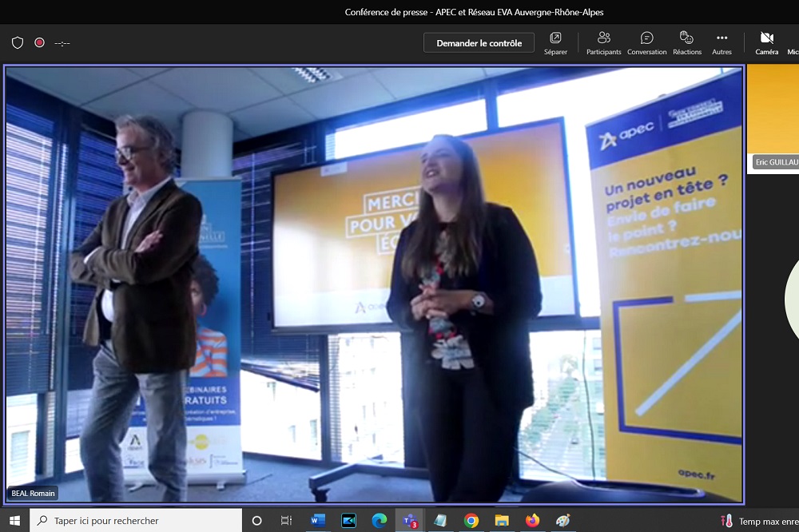Open the Camtasia taskbar app
Image resolution: width=799 pixels, height=532 pixels.
click(348, 520)
